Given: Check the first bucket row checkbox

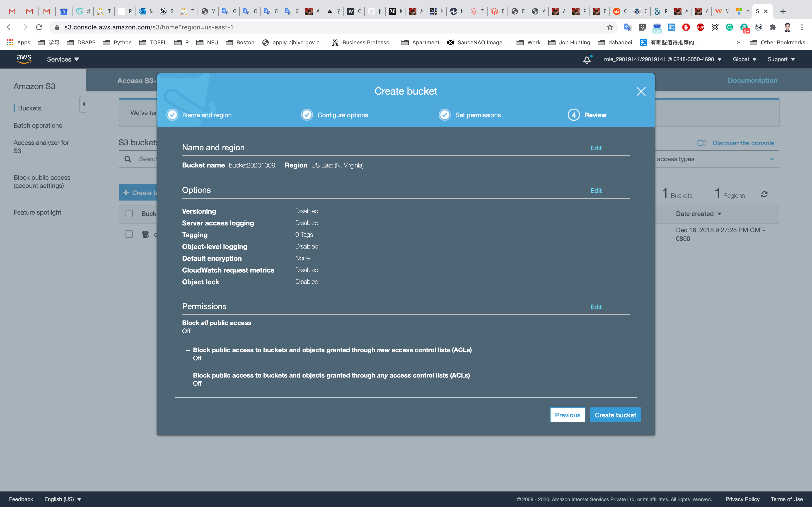Looking at the screenshot, I should [129, 234].
